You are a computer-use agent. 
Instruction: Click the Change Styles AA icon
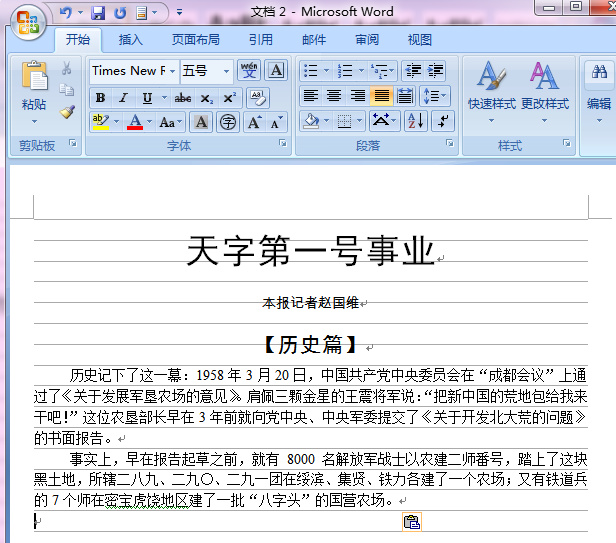pos(544,75)
